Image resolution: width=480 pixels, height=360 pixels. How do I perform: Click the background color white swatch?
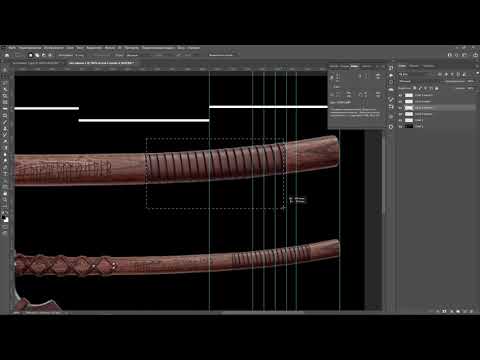[6, 220]
